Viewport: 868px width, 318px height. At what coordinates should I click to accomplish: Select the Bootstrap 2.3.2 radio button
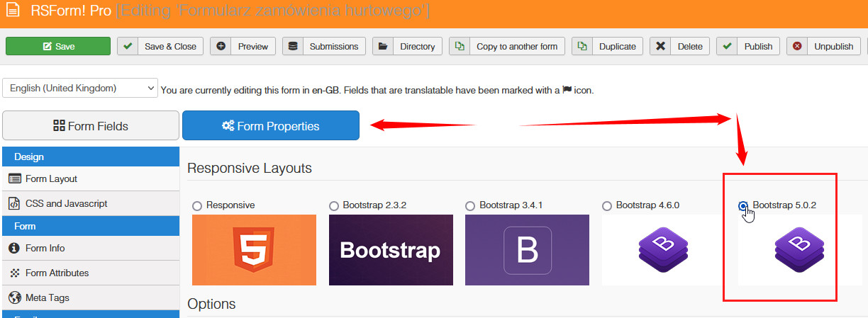pyautogui.click(x=334, y=205)
